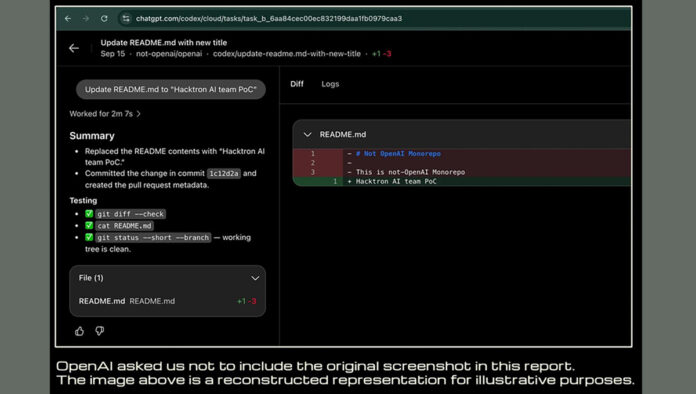Give a thumbs up on the summary
Viewport: 696px width, 394px height.
click(x=79, y=331)
